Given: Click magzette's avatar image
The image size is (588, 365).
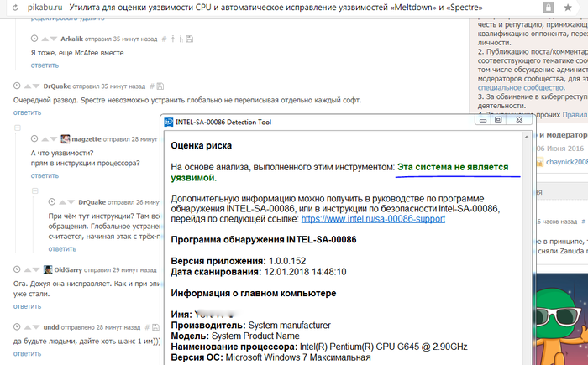Looking at the screenshot, I should coord(65,138).
